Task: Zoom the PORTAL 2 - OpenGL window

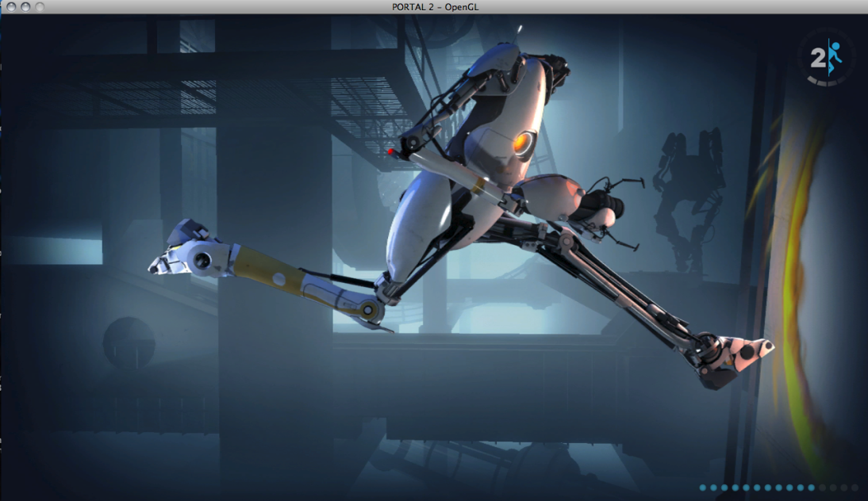Action: pyautogui.click(x=40, y=6)
